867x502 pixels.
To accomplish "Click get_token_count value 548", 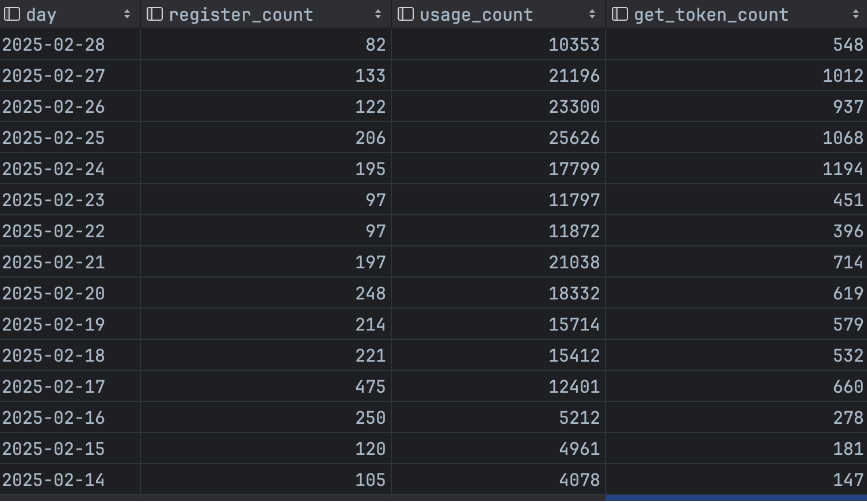I will pyautogui.click(x=848, y=45).
